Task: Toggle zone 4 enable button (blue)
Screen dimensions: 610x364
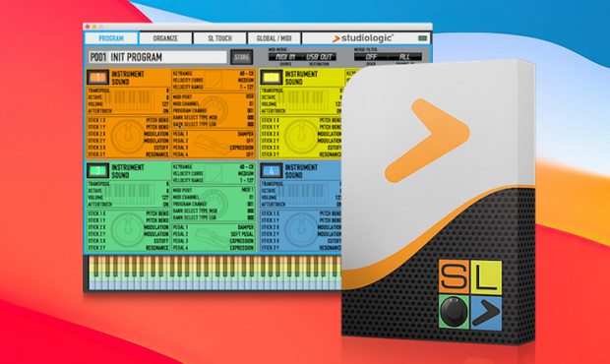Action: pyautogui.click(x=272, y=170)
